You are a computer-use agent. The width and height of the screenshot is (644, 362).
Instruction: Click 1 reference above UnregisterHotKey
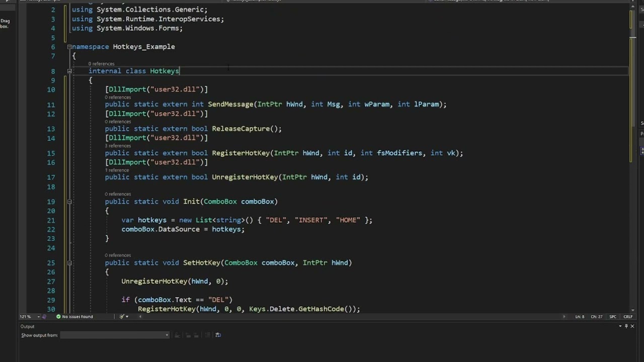coord(117,170)
